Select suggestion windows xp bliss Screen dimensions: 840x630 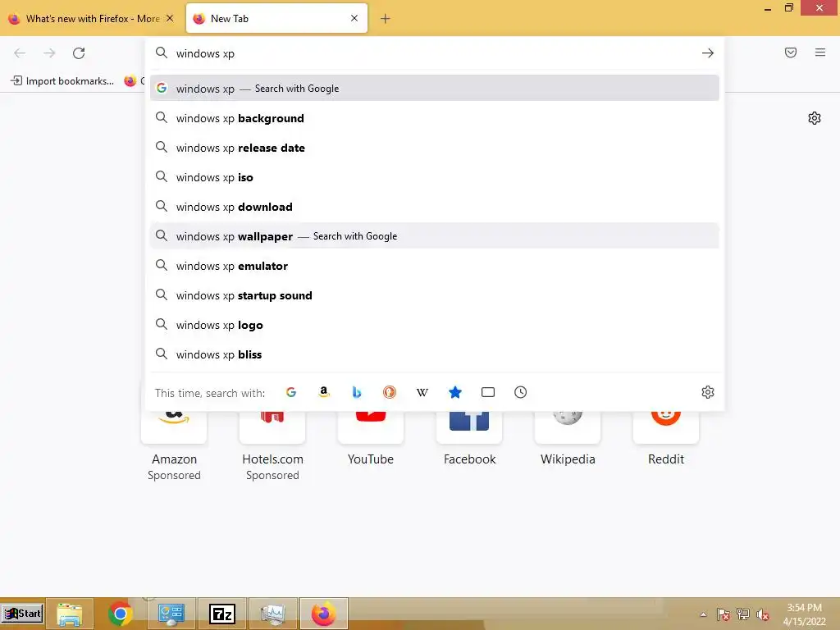[435, 354]
